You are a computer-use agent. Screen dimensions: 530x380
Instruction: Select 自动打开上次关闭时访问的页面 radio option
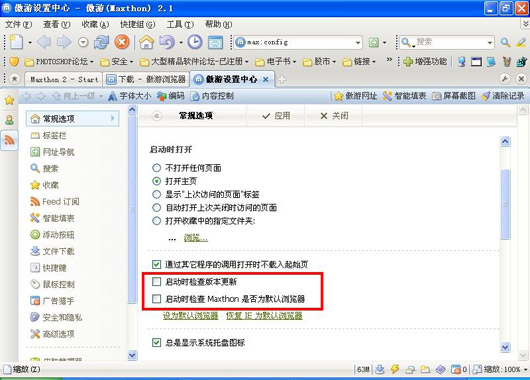(x=156, y=208)
